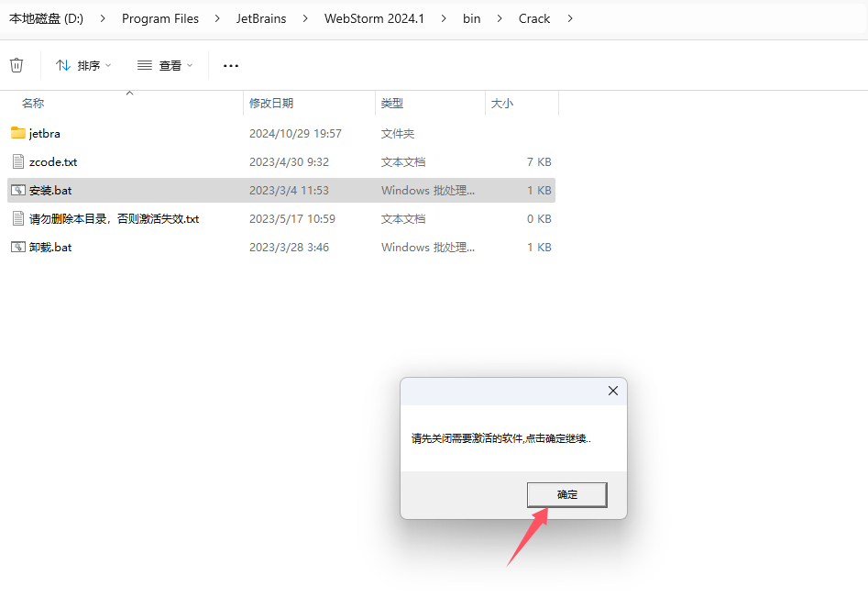Select the zcode.txt file icon
Viewport: 868px width, 608px height.
coord(18,161)
